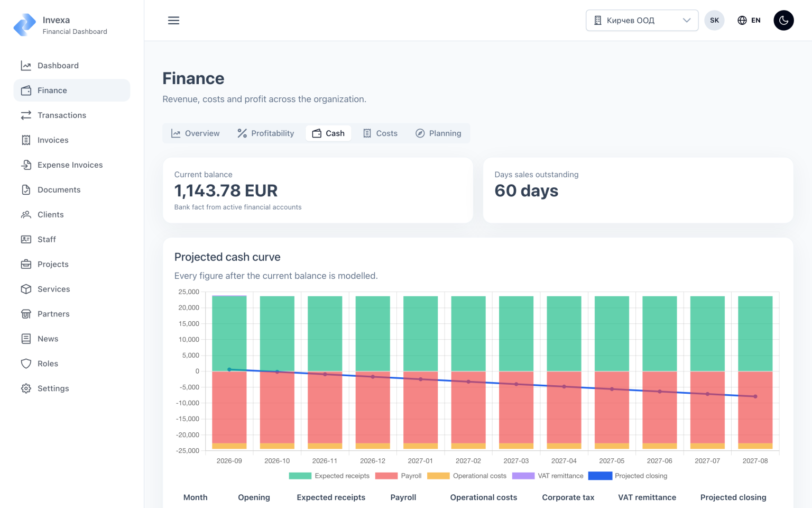The width and height of the screenshot is (812, 508).
Task: Open the Costs tab
Action: pos(380,133)
